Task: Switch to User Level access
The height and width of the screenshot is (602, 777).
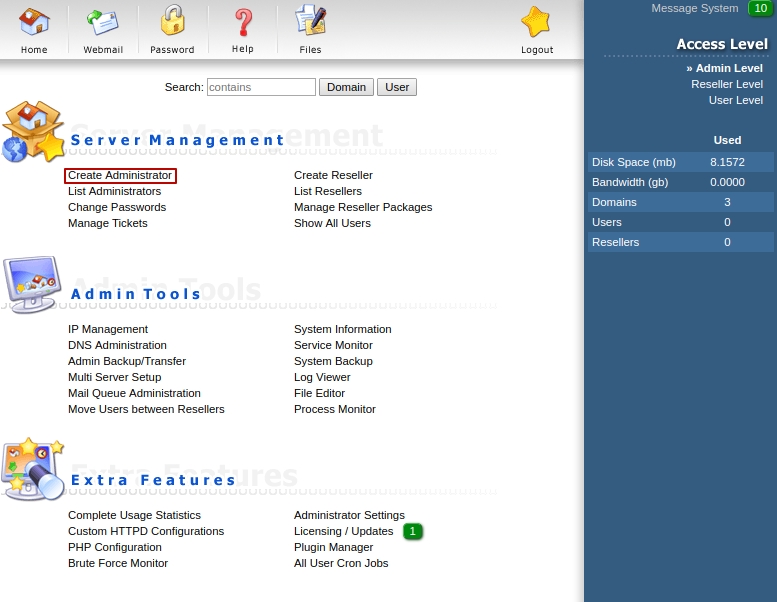Action: pos(735,100)
